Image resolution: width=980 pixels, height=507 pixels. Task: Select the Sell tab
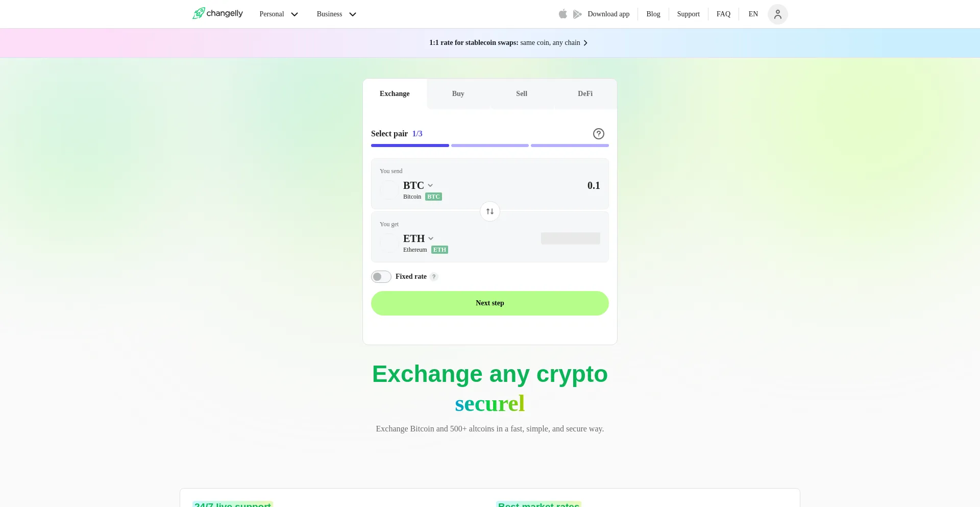522,93
